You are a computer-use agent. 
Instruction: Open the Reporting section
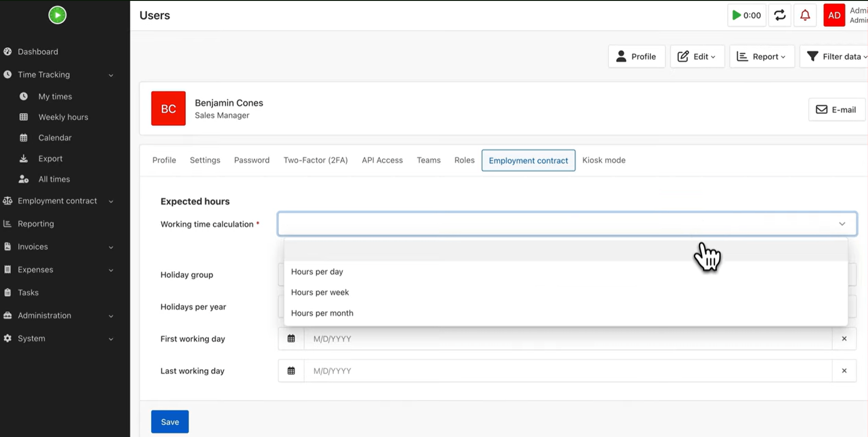(36, 224)
